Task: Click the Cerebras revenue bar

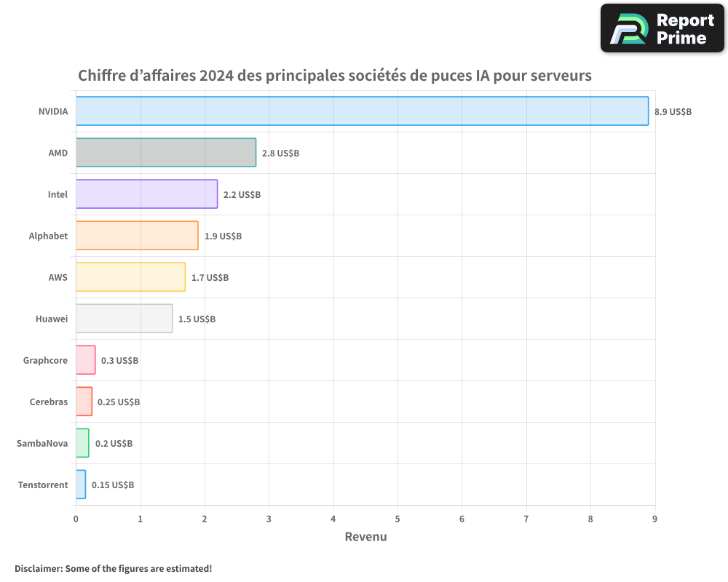Action: [83, 402]
